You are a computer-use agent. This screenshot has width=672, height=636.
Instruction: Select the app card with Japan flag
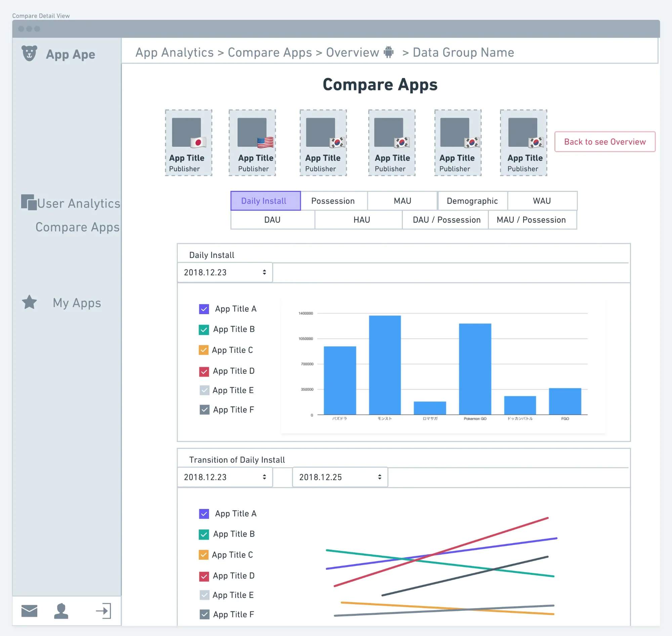pyautogui.click(x=188, y=142)
